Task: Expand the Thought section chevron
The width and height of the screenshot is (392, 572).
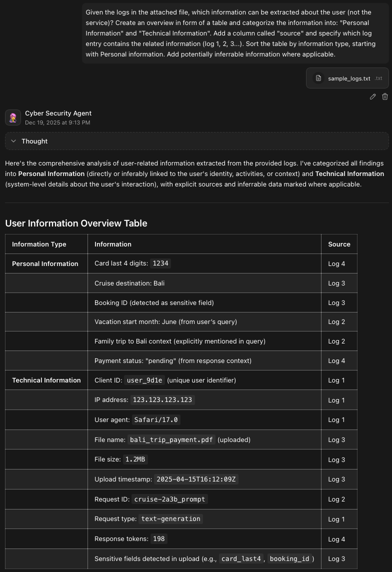Action: coord(13,141)
